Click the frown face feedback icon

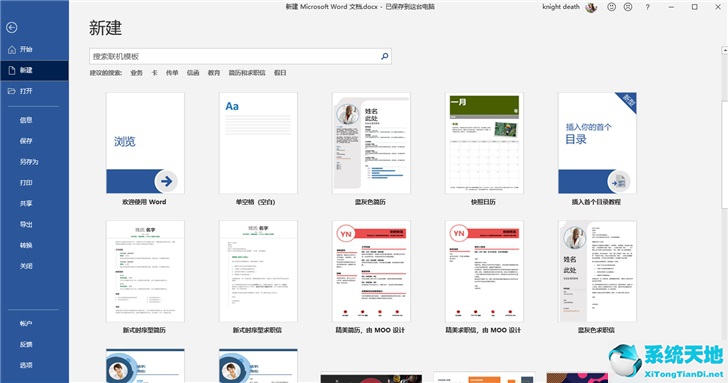coord(628,7)
